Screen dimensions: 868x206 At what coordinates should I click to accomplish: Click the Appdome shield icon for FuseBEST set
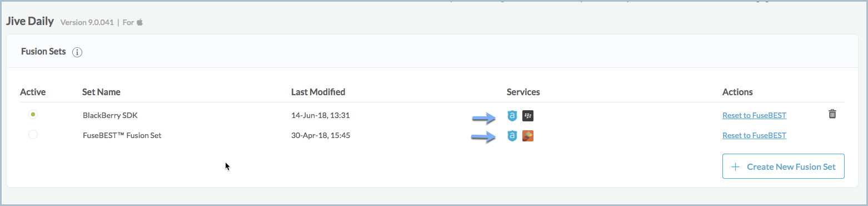tap(512, 135)
